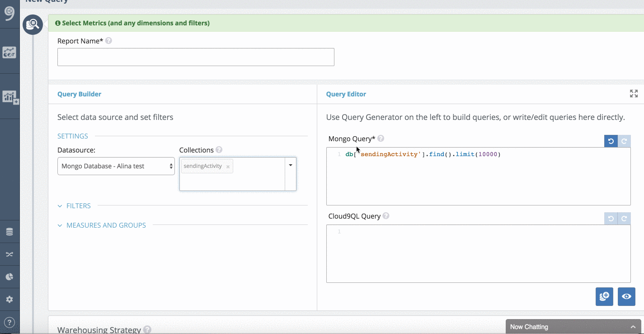
Task: Open the Datasources database icon in sidebar
Action: coord(10,231)
